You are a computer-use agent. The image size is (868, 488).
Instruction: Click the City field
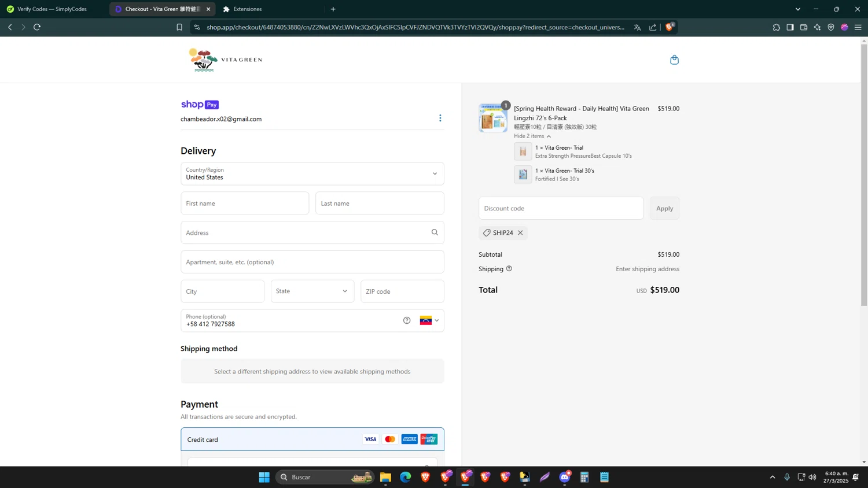222,291
